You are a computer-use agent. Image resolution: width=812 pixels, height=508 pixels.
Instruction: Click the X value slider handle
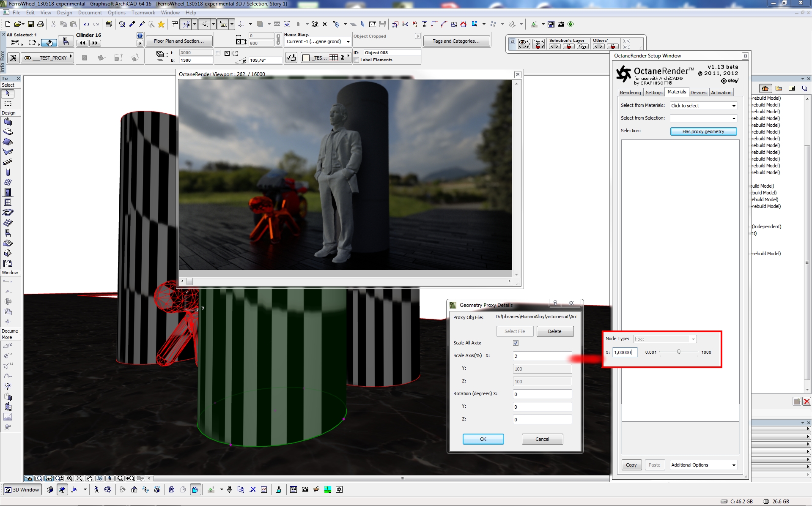coord(679,352)
